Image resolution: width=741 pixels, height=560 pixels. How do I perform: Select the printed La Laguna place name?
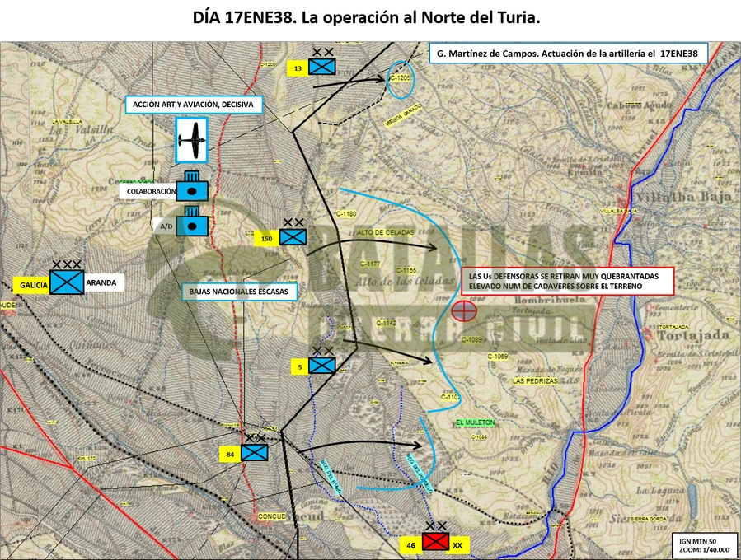pyautogui.click(x=660, y=491)
